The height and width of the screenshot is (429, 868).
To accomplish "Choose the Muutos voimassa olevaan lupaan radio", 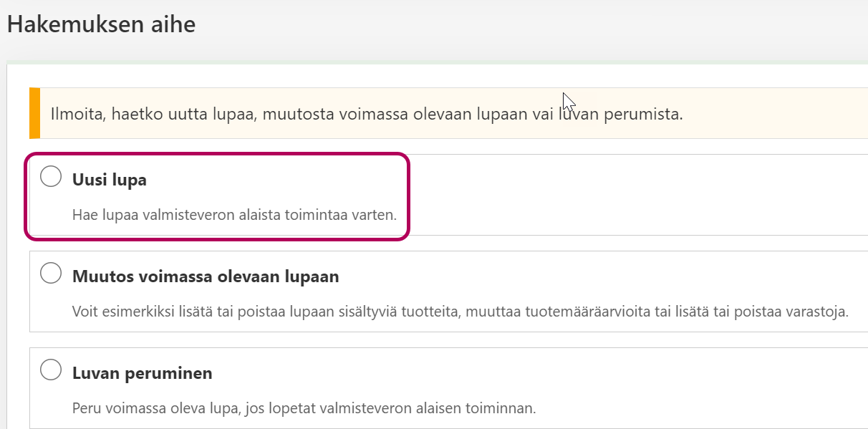I will pyautogui.click(x=51, y=273).
